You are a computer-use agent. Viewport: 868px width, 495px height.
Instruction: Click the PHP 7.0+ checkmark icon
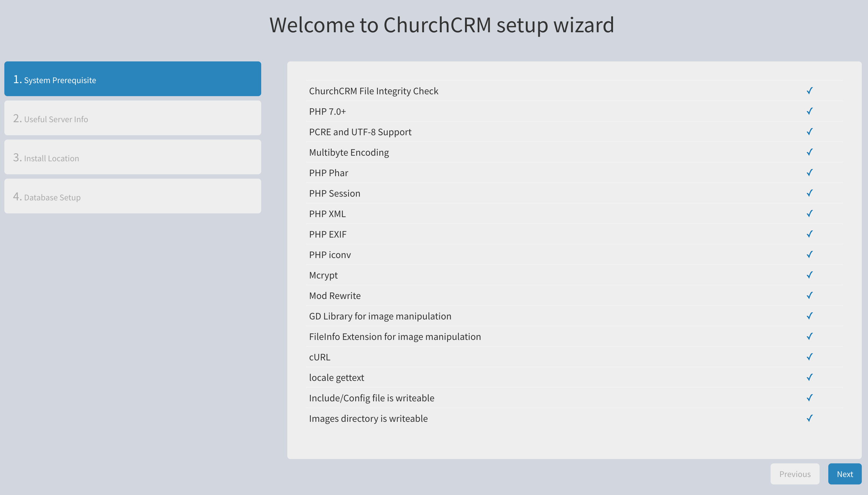(809, 111)
